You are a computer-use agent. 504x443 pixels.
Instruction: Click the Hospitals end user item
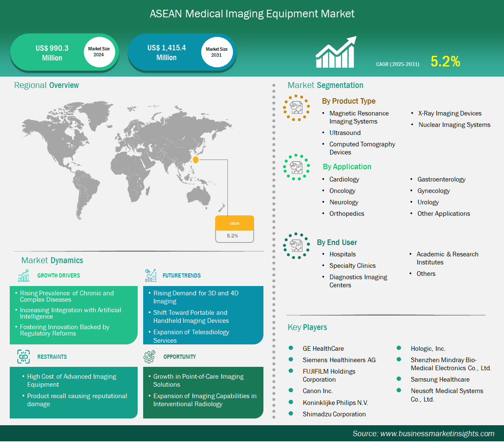pos(342,254)
